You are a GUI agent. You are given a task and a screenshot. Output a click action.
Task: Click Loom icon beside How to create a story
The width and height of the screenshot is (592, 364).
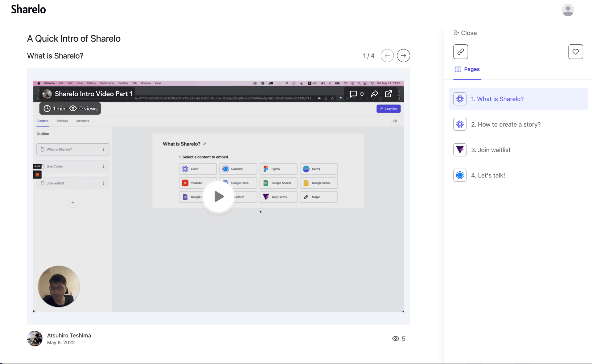coord(460,125)
